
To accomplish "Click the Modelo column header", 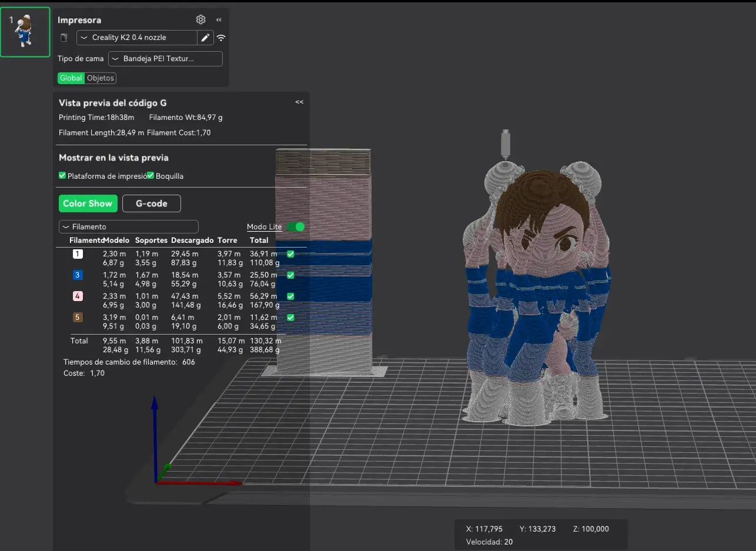I will [x=116, y=241].
